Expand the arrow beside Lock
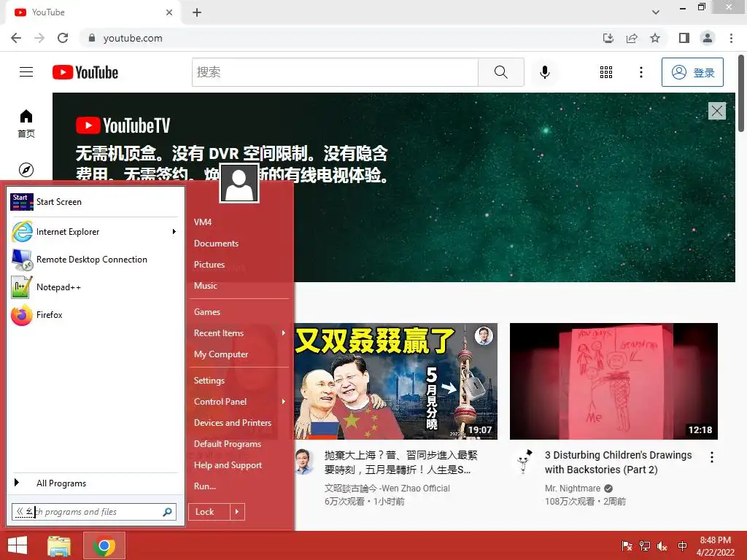Image resolution: width=747 pixels, height=560 pixels. tap(237, 512)
